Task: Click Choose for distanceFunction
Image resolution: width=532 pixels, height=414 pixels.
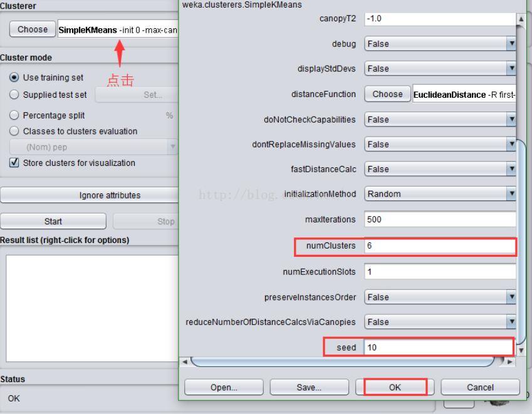Action: tap(387, 94)
